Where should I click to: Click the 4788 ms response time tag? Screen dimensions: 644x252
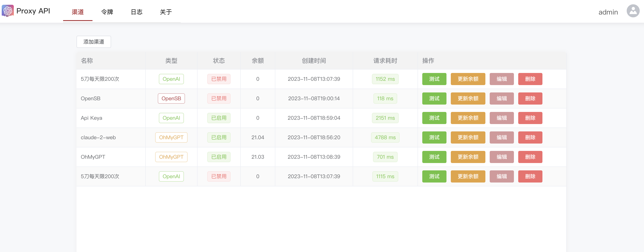click(x=385, y=137)
